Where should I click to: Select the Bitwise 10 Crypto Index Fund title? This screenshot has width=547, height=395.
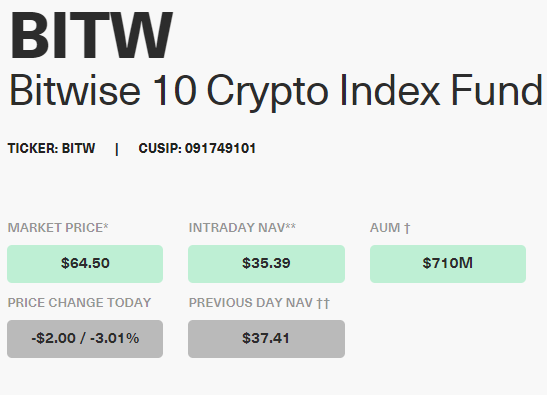click(276, 92)
